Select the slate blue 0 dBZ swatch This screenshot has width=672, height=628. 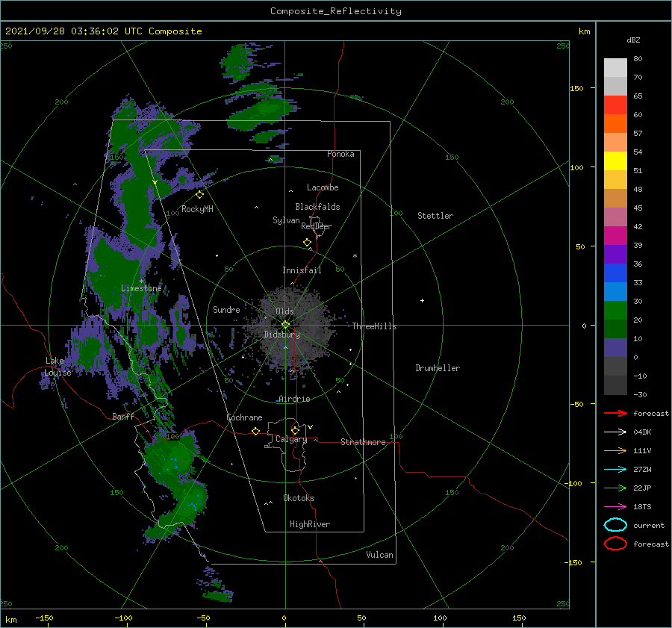[615, 348]
